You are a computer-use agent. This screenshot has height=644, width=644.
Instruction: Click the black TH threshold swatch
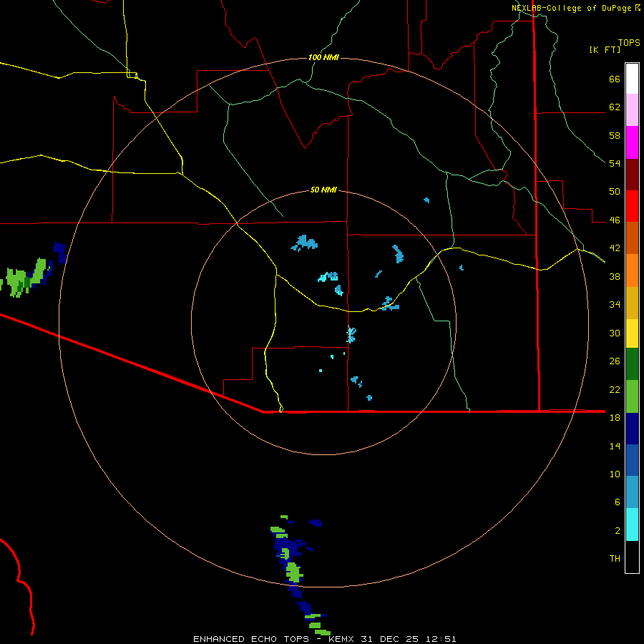pyautogui.click(x=632, y=557)
